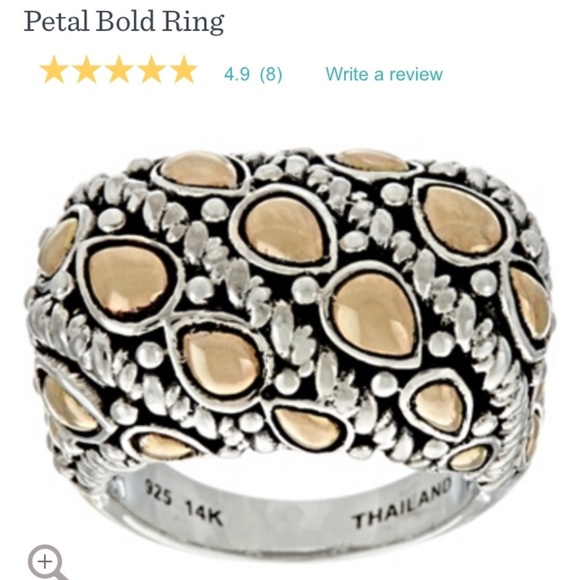
Task: Click the fifth rating star
Action: coord(183,69)
